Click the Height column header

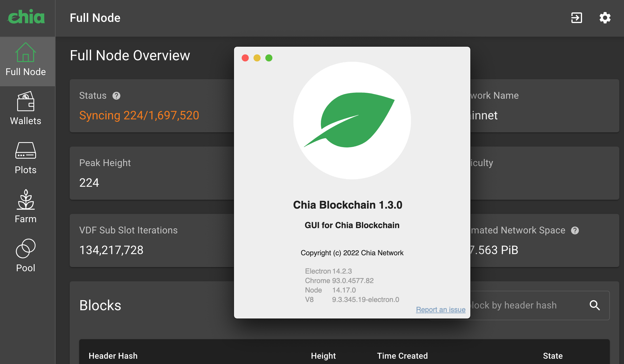tap(323, 356)
